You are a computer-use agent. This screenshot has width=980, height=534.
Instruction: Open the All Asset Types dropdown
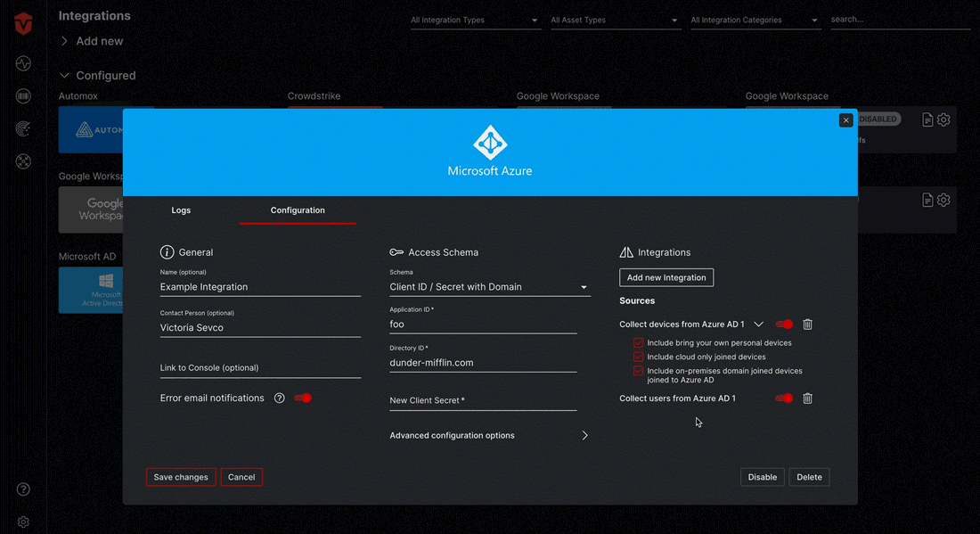615,20
